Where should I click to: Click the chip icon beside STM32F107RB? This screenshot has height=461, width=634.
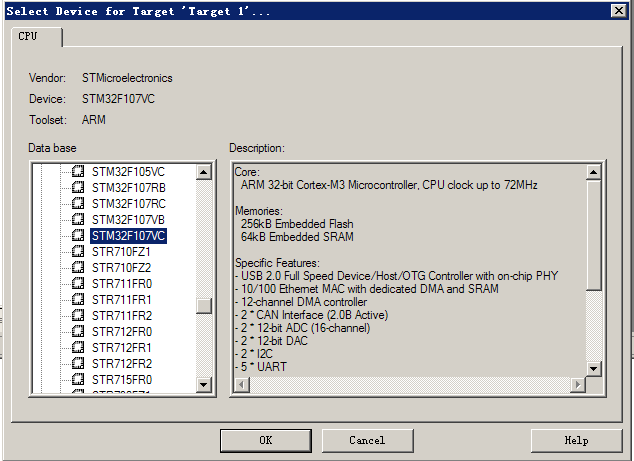[78, 188]
